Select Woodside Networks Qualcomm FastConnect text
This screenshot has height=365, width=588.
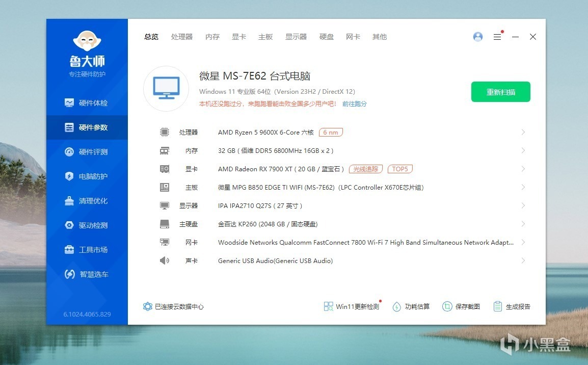[x=366, y=242]
